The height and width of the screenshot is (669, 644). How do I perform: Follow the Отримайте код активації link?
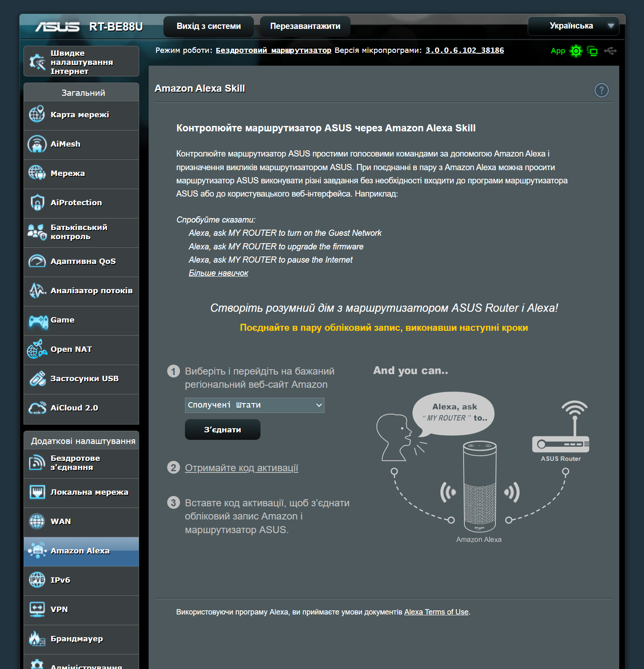point(241,468)
